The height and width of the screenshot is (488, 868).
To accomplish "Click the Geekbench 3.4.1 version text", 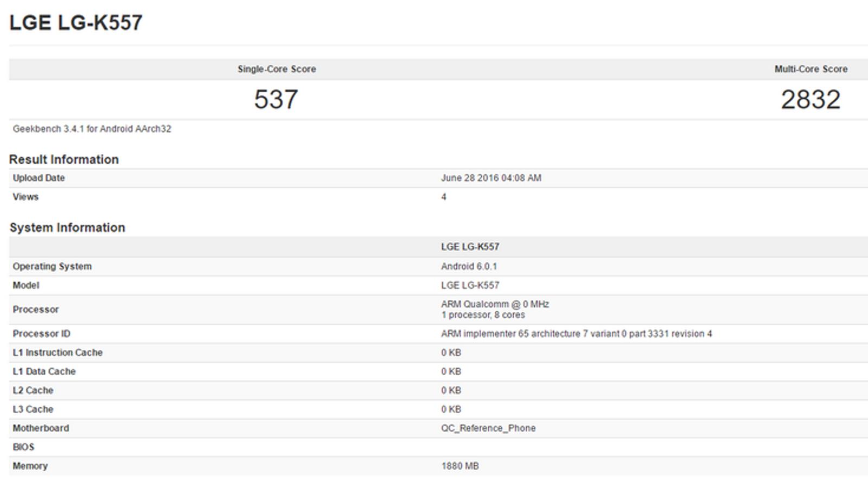I will pyautogui.click(x=92, y=129).
